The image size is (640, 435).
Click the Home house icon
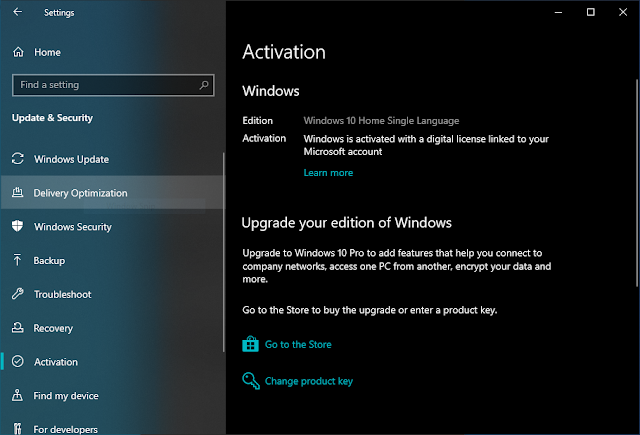(x=18, y=52)
